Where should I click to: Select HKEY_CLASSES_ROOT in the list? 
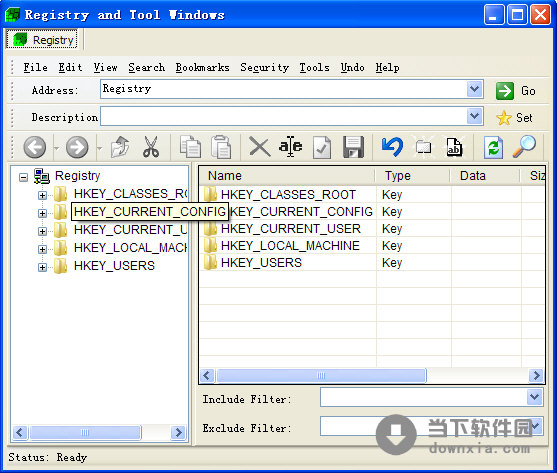pos(288,195)
